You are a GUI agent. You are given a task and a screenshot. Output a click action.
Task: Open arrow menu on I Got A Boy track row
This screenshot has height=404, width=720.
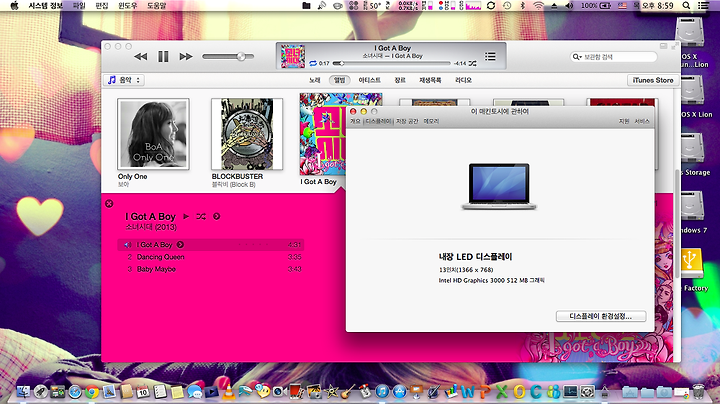(x=180, y=245)
